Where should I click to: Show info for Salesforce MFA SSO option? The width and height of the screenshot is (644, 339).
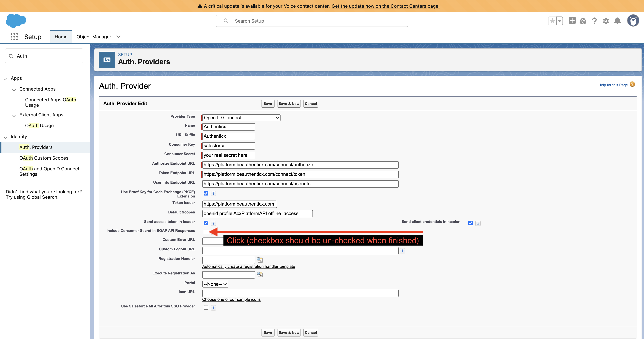click(x=214, y=308)
